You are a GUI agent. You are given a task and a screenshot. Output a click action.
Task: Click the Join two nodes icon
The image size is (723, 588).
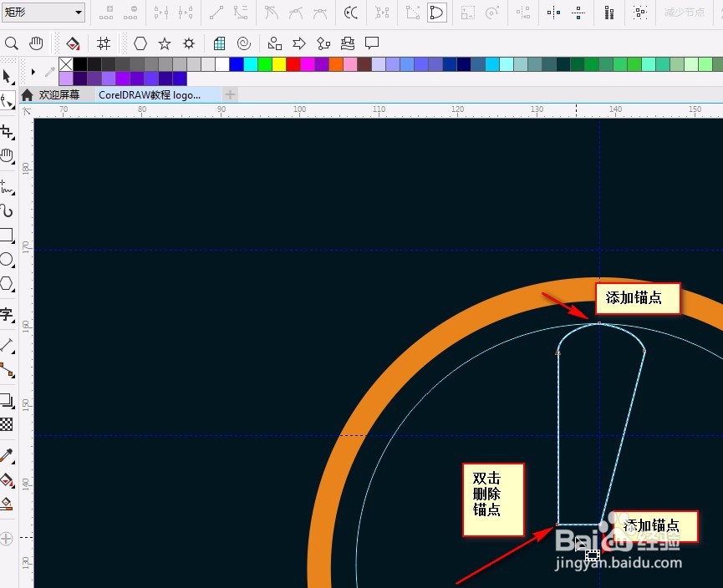[x=161, y=13]
